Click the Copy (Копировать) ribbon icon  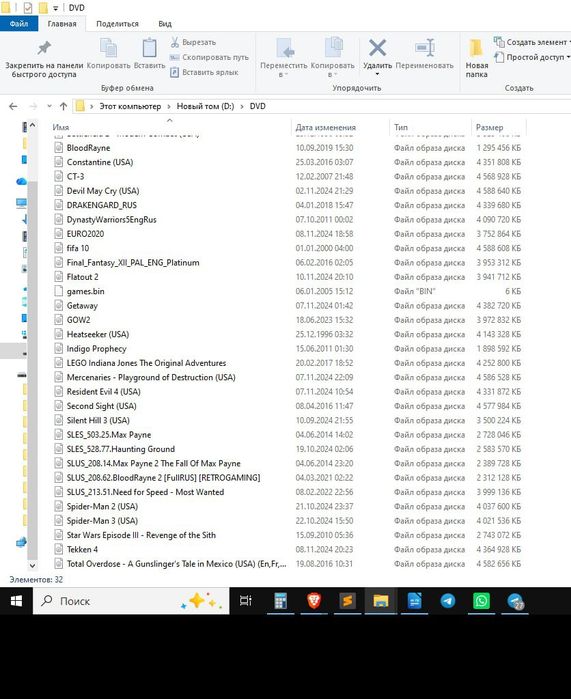(108, 48)
